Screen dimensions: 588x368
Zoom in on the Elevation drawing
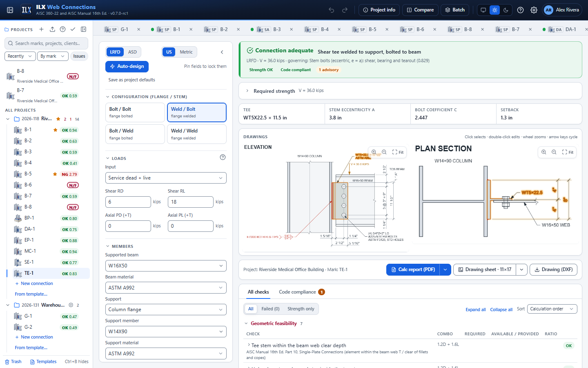[x=374, y=152]
